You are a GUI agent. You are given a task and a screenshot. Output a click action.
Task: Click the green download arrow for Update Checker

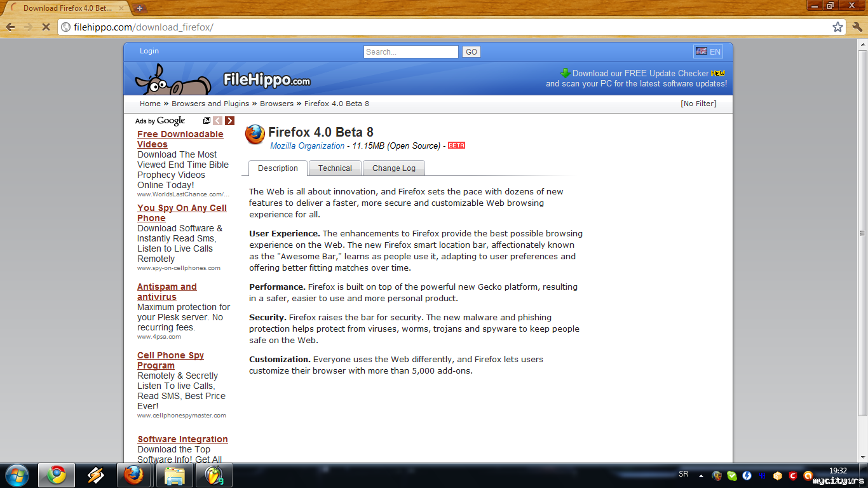coord(565,73)
